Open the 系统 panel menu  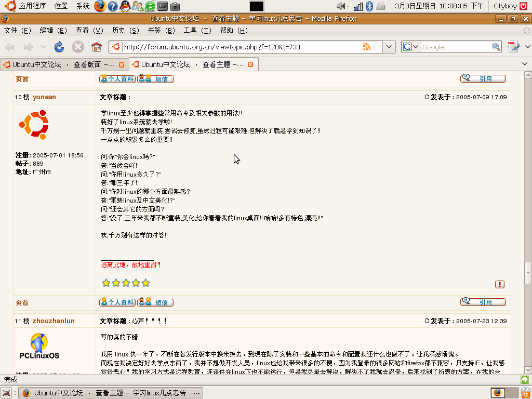coord(83,6)
